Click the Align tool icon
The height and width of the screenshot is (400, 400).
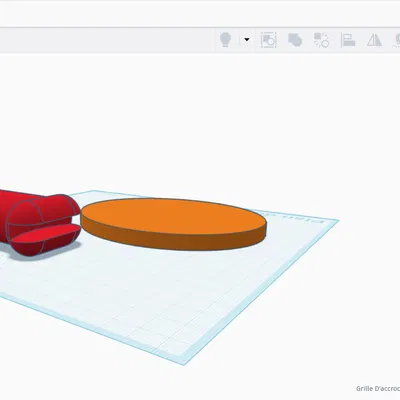[x=348, y=40]
